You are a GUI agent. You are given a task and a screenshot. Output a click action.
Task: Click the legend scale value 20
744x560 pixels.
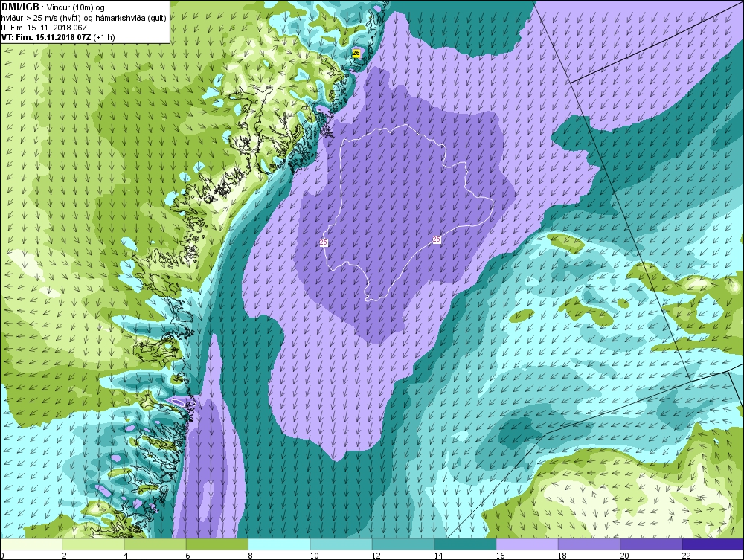pyautogui.click(x=624, y=556)
